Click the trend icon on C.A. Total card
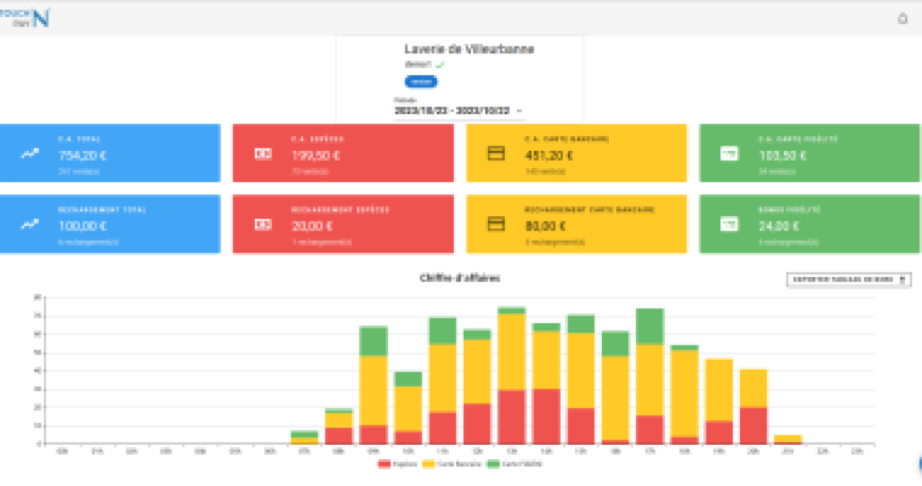The image size is (922, 486). click(28, 154)
